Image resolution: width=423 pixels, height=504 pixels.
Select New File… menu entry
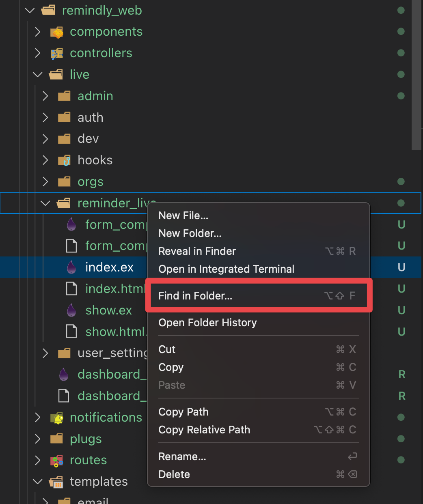183,215
